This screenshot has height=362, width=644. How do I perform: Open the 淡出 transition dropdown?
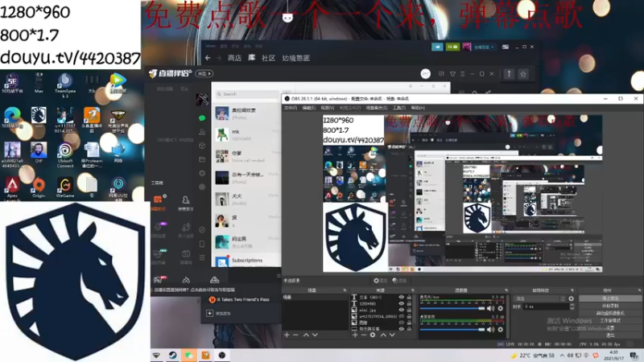coord(539,298)
